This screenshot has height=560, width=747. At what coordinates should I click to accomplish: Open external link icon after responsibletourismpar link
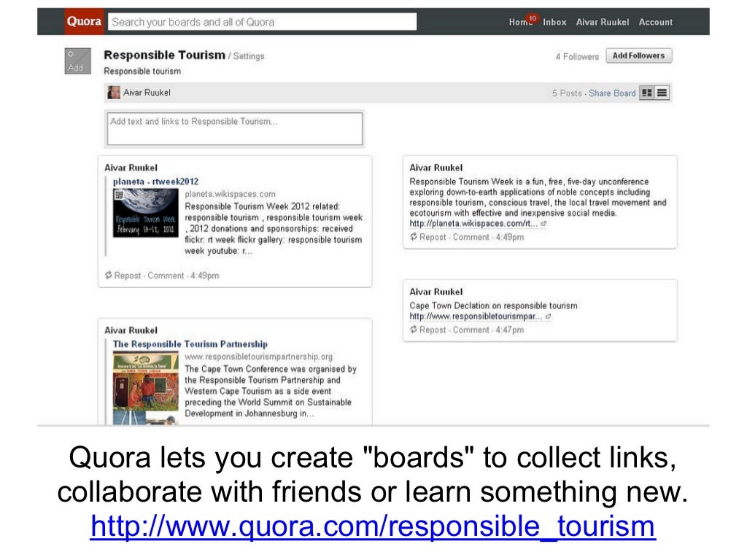pyautogui.click(x=548, y=316)
